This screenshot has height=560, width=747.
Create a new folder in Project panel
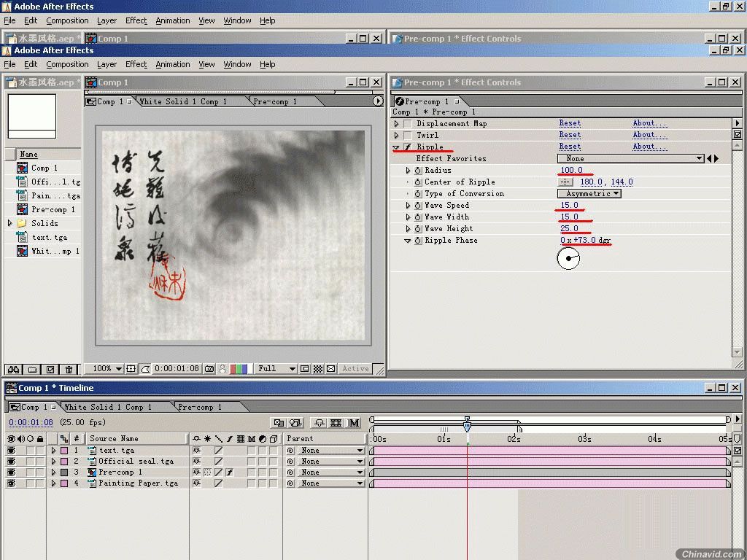pos(32,369)
